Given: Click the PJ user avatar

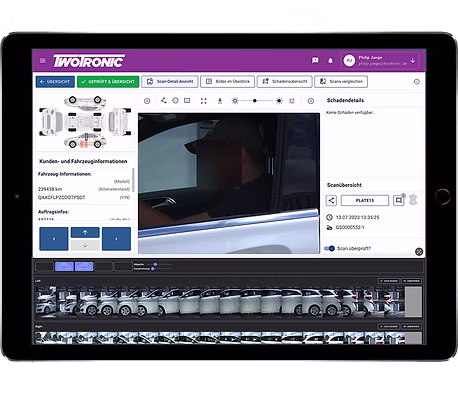Looking at the screenshot, I should (349, 61).
